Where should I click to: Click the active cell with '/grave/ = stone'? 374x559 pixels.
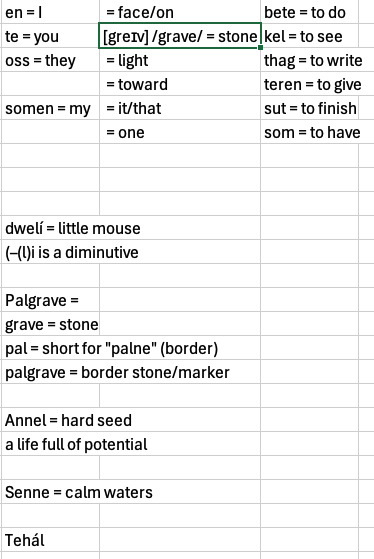pyautogui.click(x=180, y=36)
